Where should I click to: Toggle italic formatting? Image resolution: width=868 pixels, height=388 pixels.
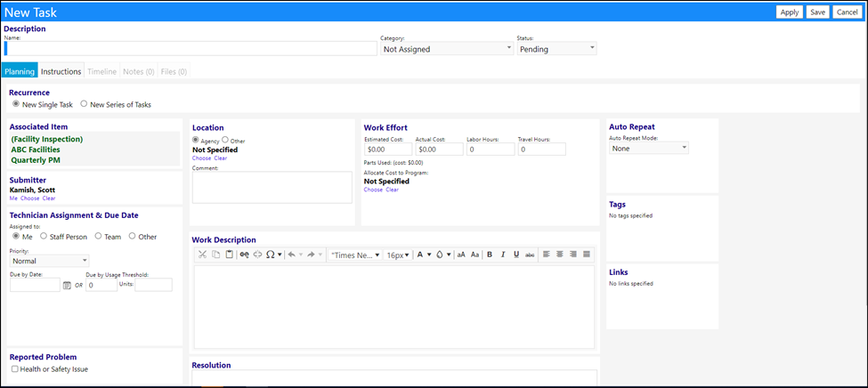click(503, 255)
